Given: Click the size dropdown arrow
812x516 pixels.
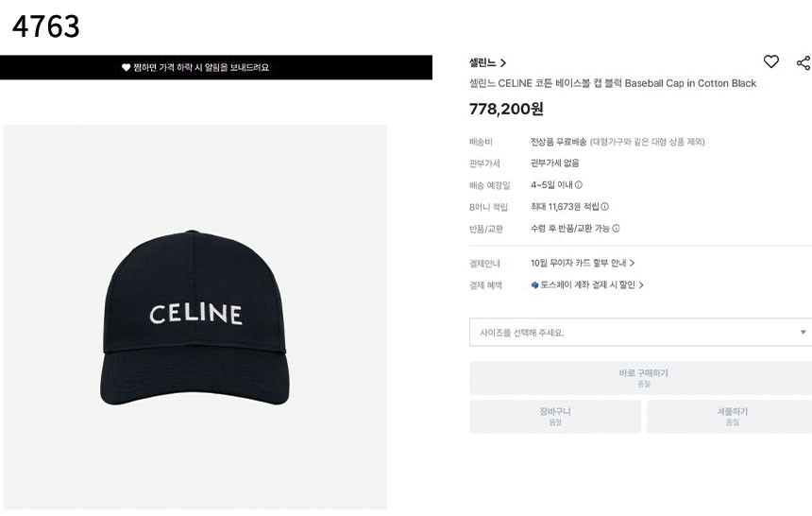Looking at the screenshot, I should point(804,333).
